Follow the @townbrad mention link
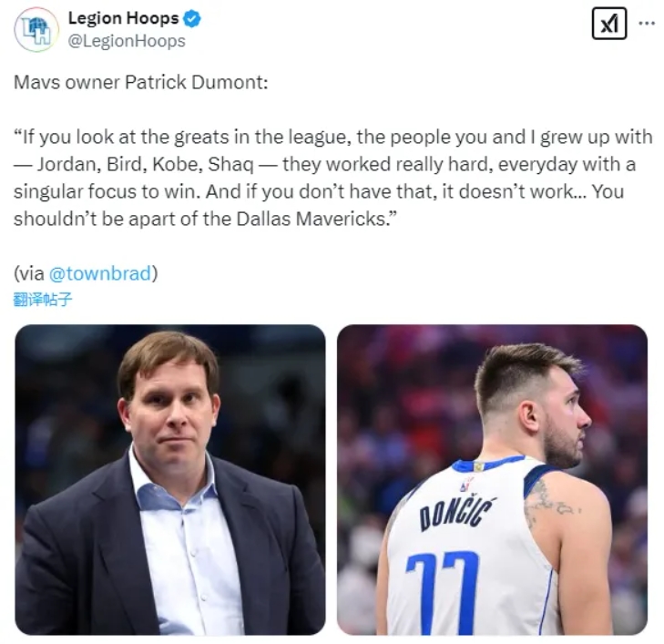Image resolution: width=664 pixels, height=644 pixels. (x=100, y=273)
